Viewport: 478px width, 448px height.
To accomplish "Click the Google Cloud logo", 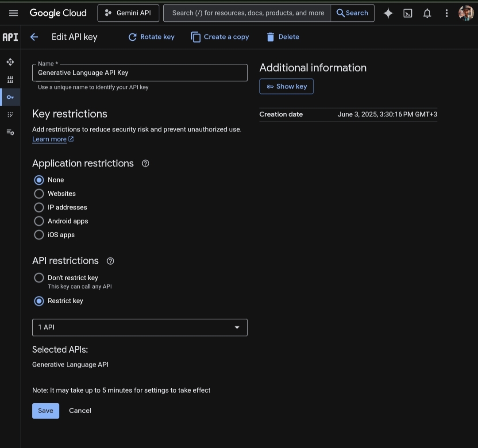I will click(x=58, y=13).
